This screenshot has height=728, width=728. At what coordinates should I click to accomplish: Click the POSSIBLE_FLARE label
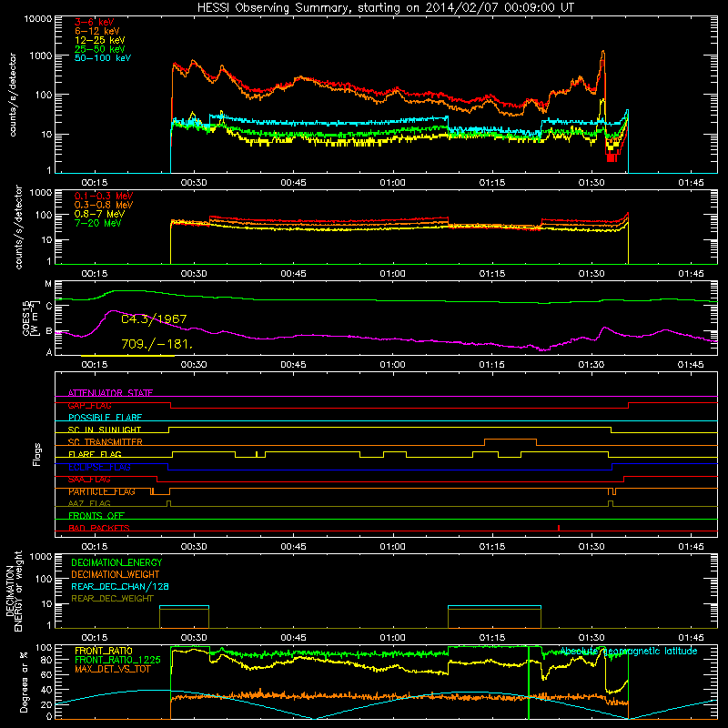(105, 418)
